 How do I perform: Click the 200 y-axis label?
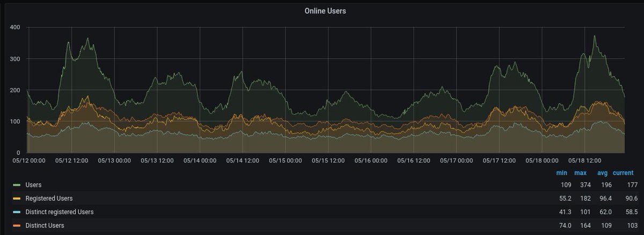(15, 90)
